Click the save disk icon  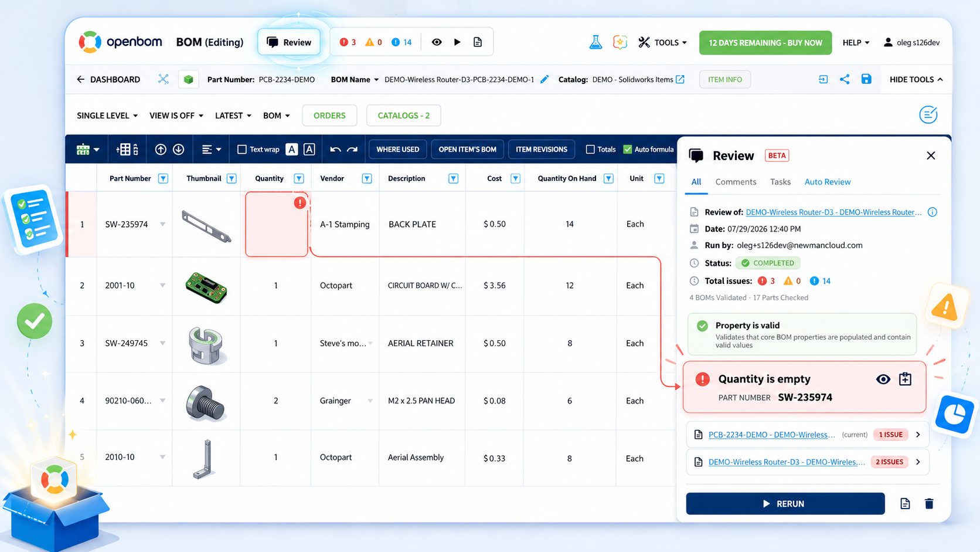(x=866, y=79)
